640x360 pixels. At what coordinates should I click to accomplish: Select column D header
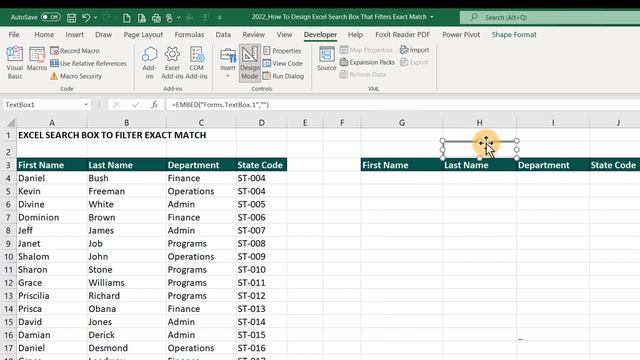coord(261,122)
